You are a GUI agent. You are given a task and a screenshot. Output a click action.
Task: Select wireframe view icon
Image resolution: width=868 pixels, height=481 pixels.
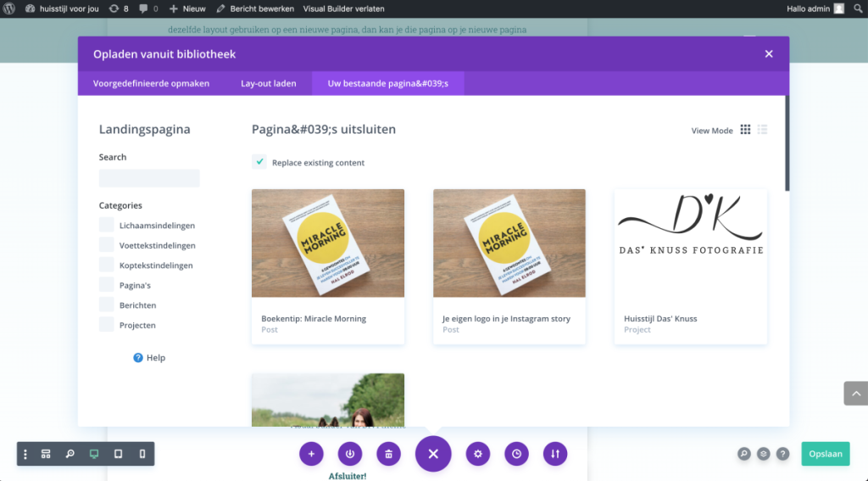(46, 454)
